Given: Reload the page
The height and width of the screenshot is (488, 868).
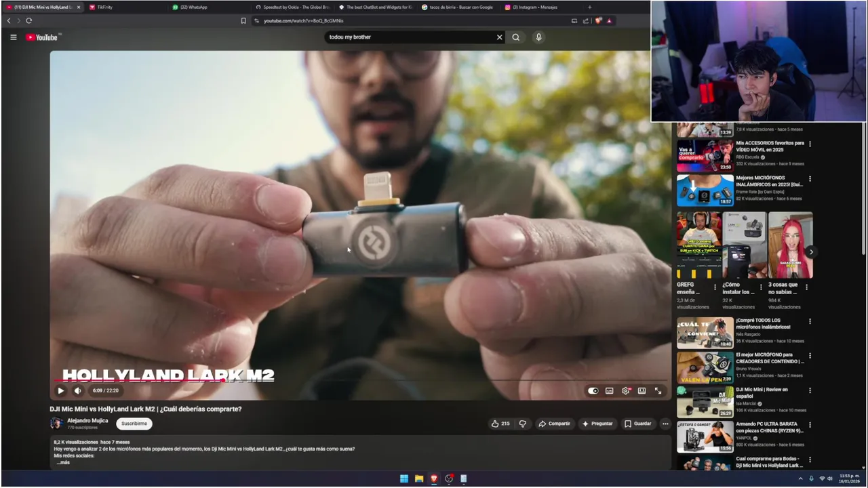Looking at the screenshot, I should click(29, 21).
